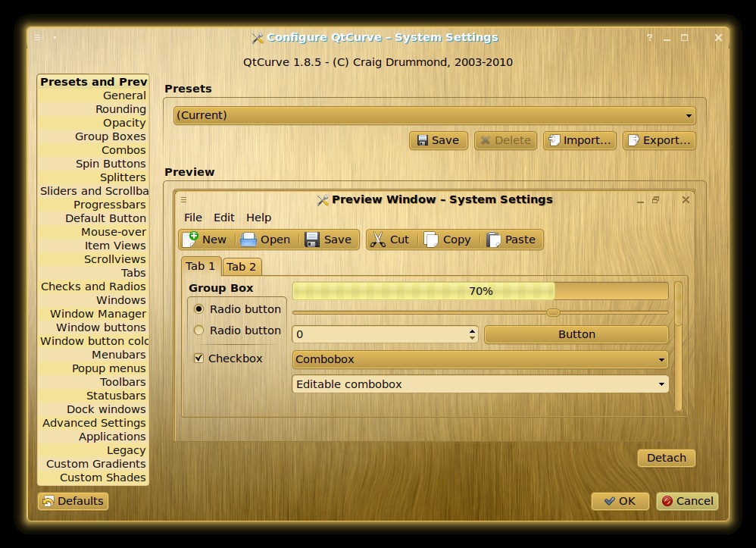Viewport: 756px width, 548px height.
Task: Select the second Radio button
Action: [x=198, y=330]
